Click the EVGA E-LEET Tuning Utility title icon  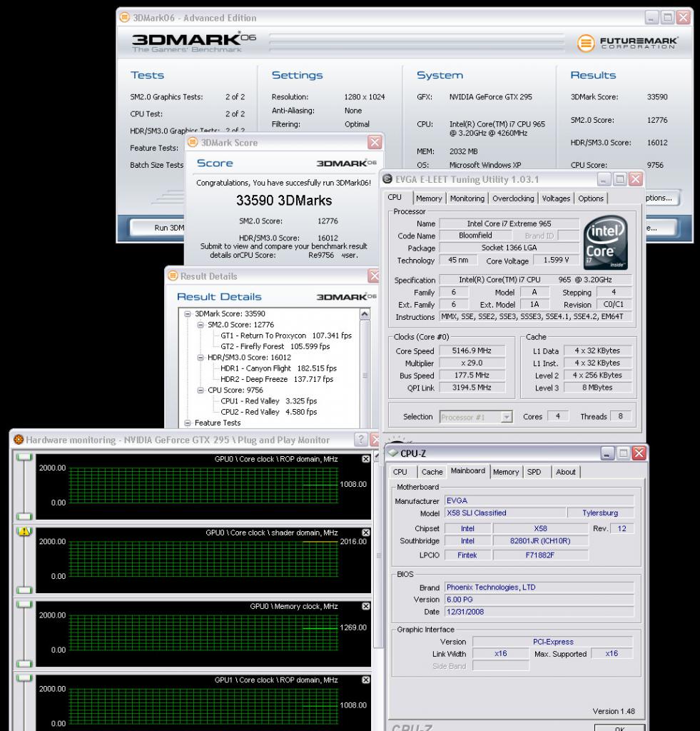pyautogui.click(x=387, y=179)
